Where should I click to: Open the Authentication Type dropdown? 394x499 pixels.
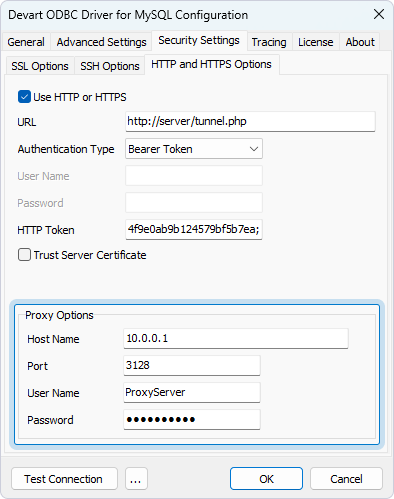[194, 149]
